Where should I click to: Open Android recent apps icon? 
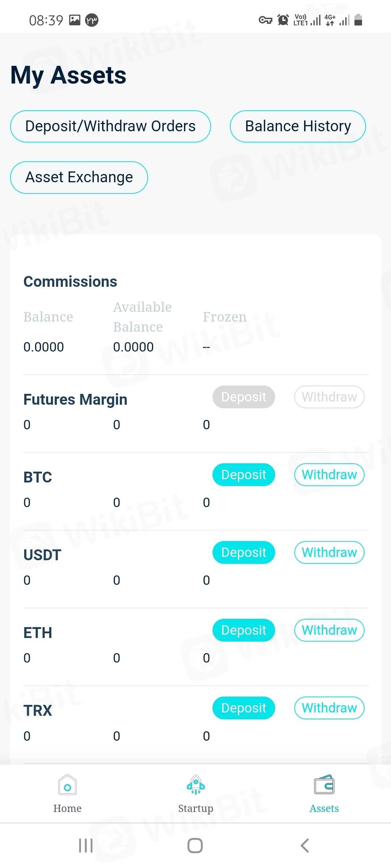86,846
